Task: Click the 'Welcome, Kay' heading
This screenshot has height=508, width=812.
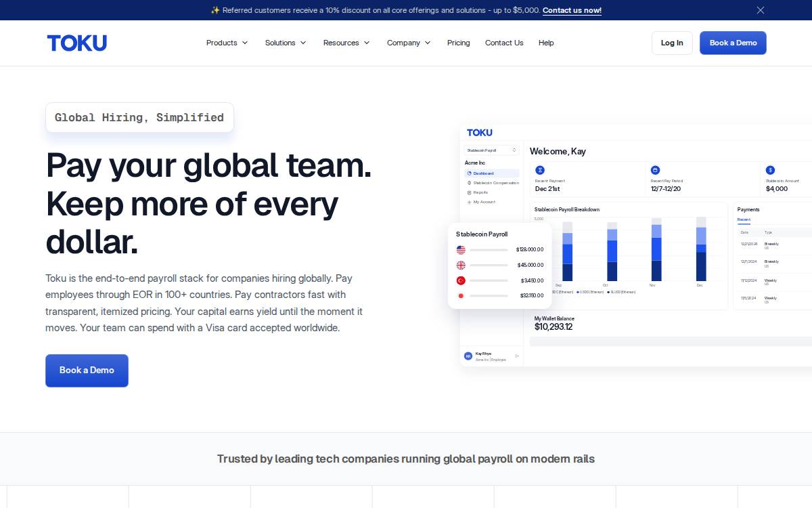Action: tap(558, 151)
